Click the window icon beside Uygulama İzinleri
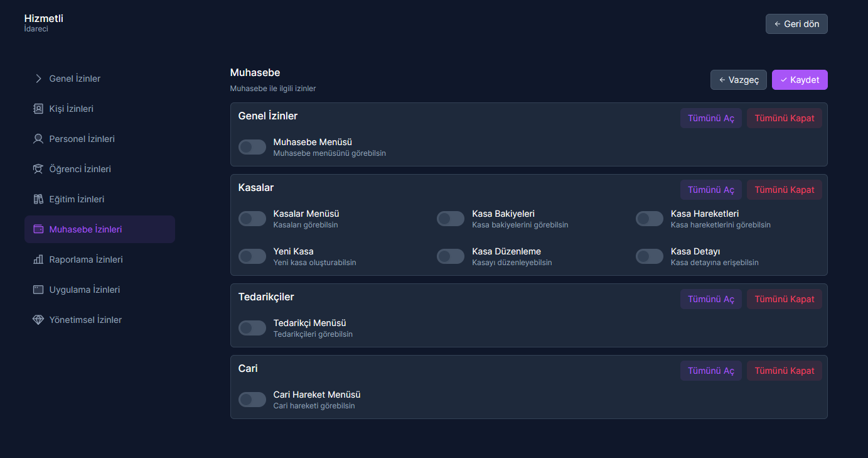The image size is (868, 458). coord(38,290)
